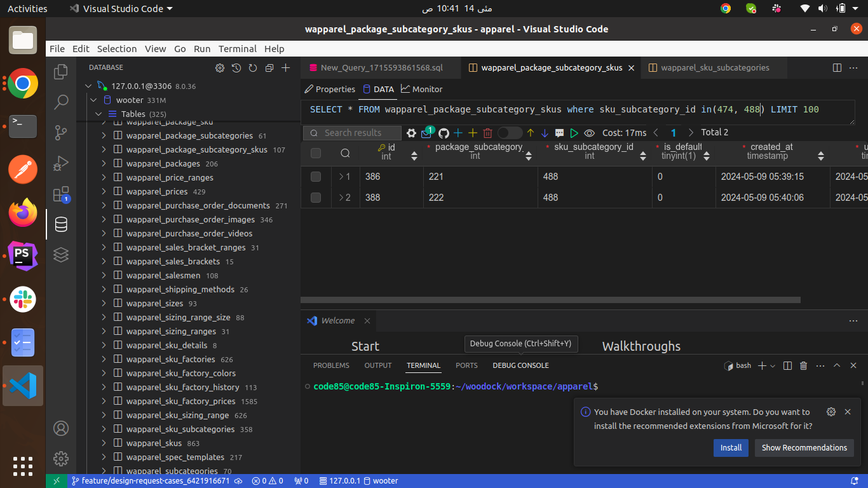Toggle the switch in results toolbar

tap(510, 133)
